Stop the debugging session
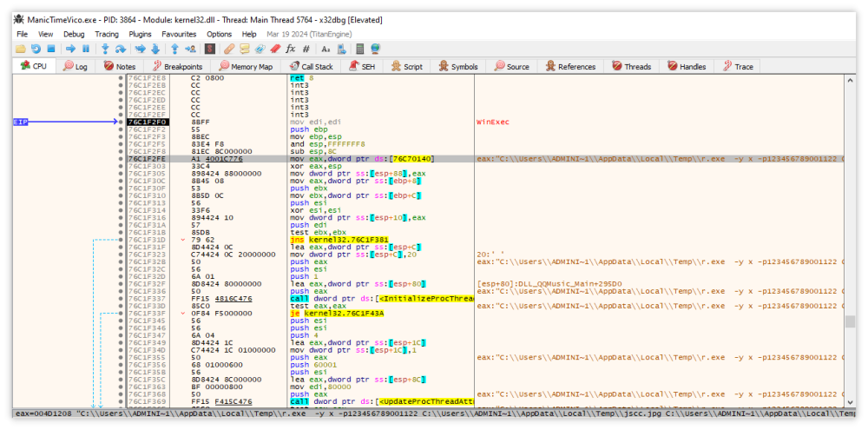Screen dimensions: 868x430 (x=50, y=49)
